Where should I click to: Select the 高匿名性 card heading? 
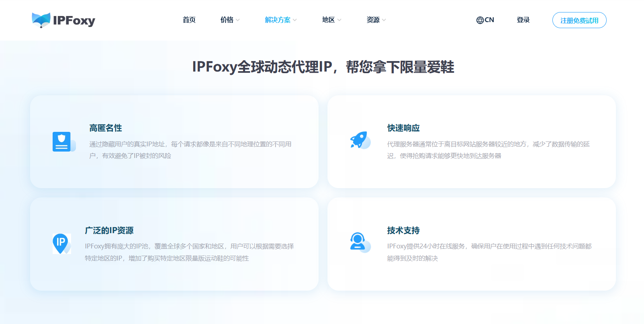click(x=106, y=128)
